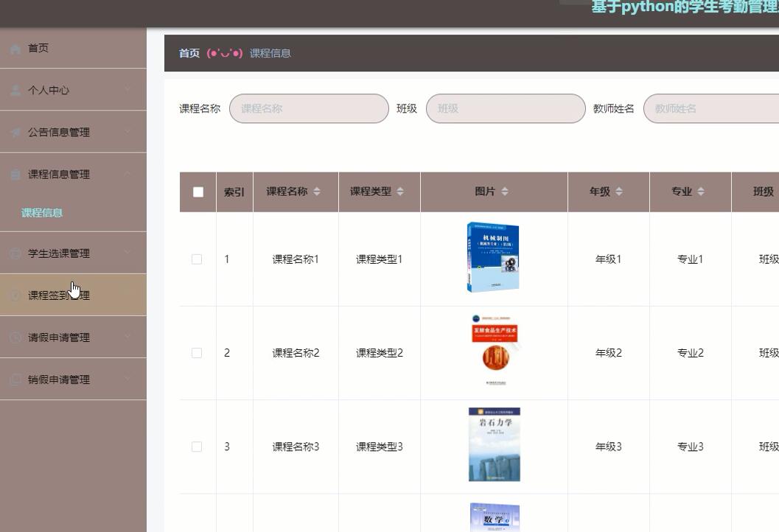Click the icon beside 课程信息管理
779x532 pixels.
[x=15, y=175]
